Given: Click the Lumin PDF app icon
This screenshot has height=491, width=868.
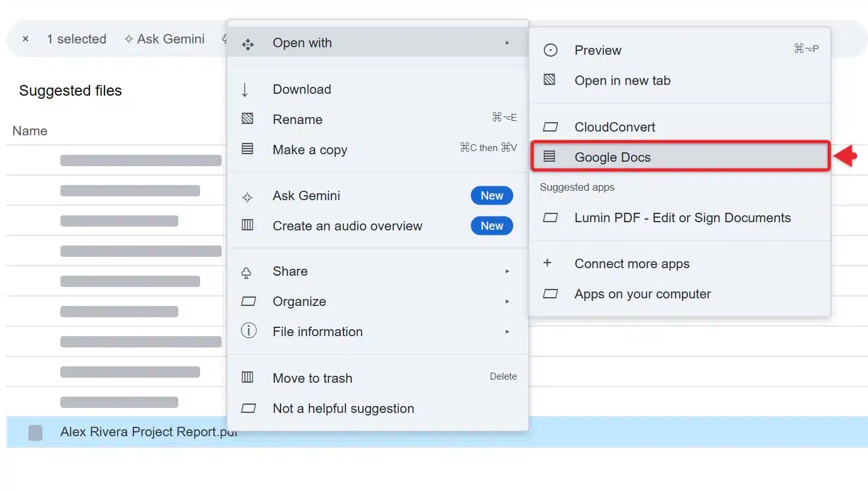Looking at the screenshot, I should (550, 218).
